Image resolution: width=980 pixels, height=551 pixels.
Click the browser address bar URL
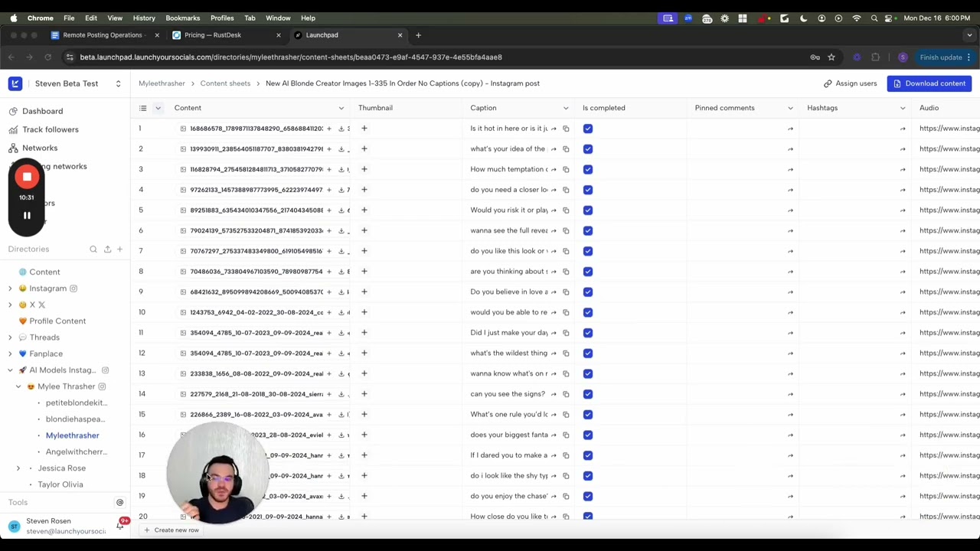pos(291,57)
